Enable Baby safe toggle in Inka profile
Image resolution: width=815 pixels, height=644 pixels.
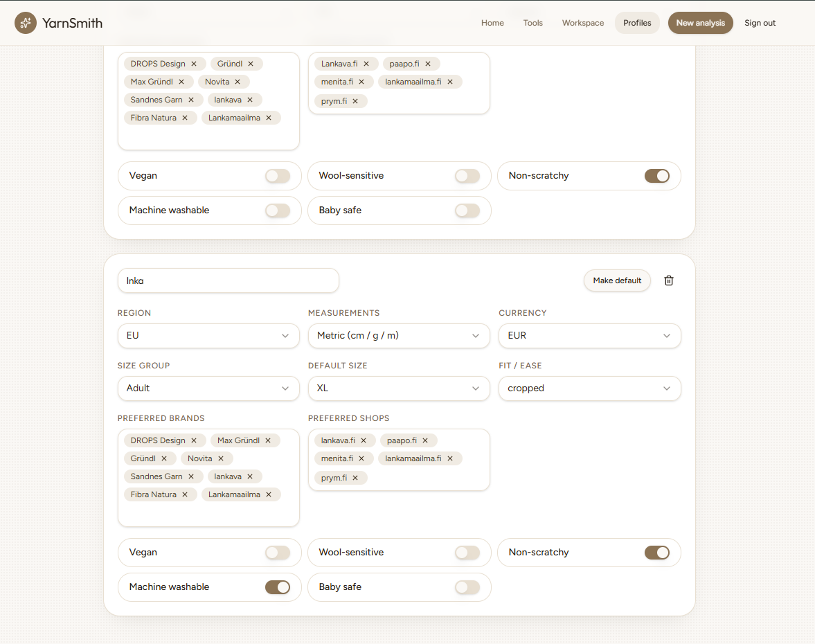coord(467,587)
